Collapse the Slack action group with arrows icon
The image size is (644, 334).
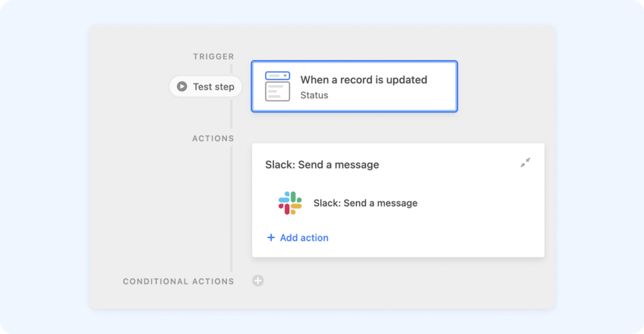point(525,162)
